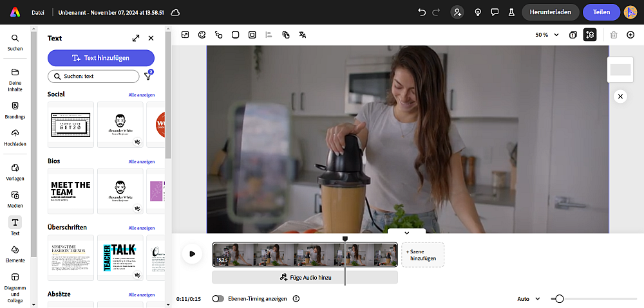
Task: Play the video with the play button
Action: 192,253
